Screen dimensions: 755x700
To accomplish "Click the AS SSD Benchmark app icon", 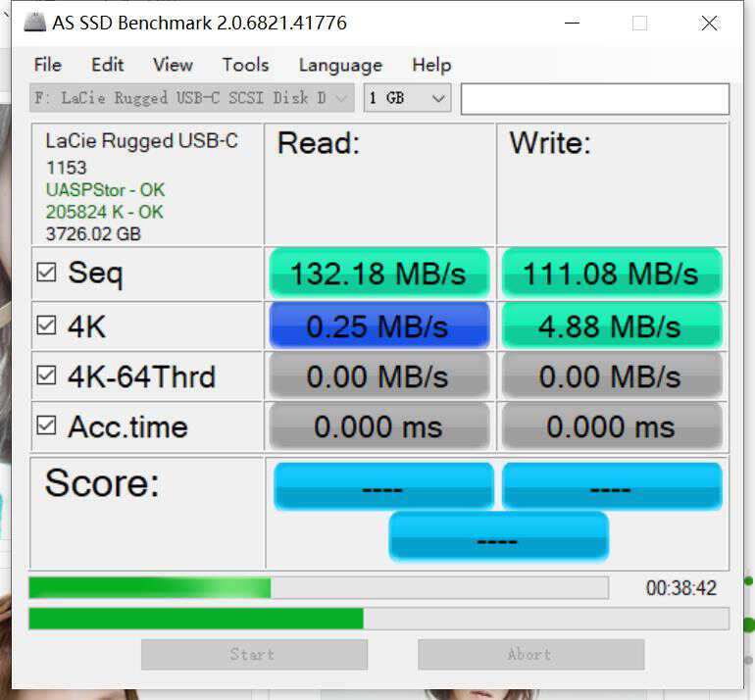I will click(34, 23).
